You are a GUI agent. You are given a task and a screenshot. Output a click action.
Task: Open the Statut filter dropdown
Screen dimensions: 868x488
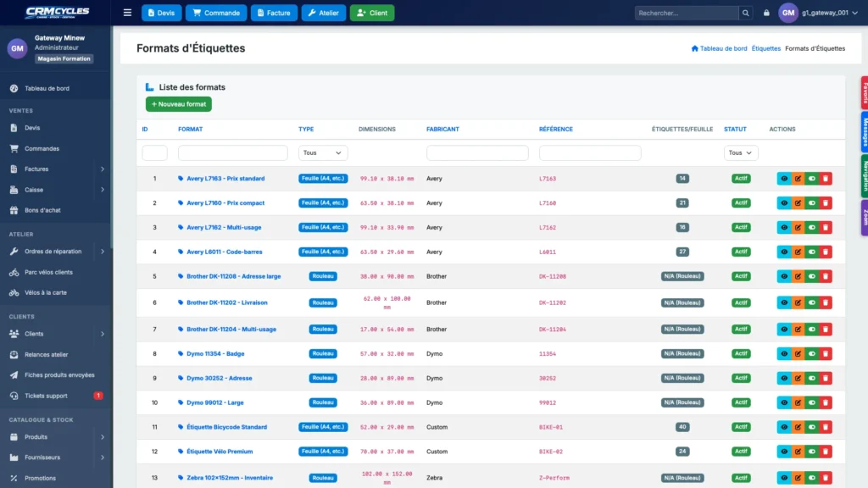click(x=741, y=152)
